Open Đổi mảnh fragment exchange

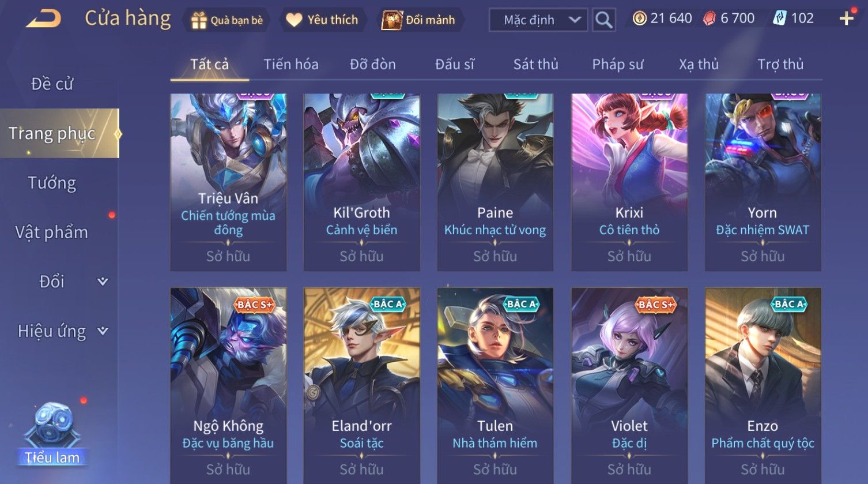420,20
